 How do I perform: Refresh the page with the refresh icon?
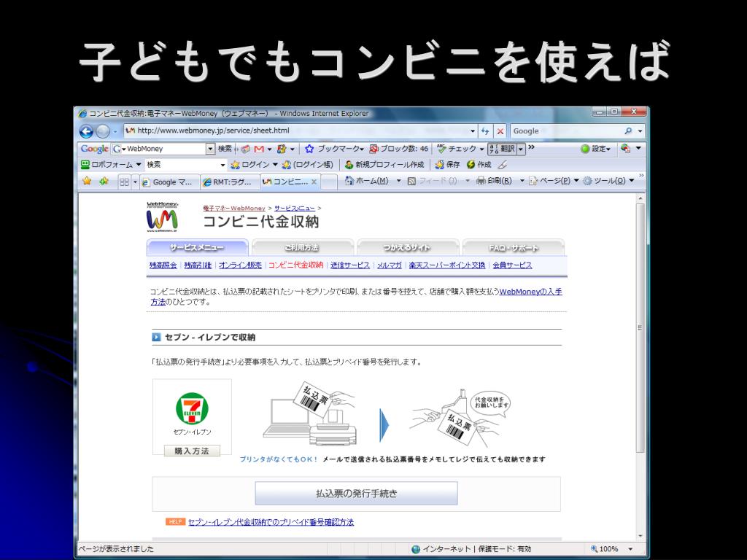coord(485,131)
